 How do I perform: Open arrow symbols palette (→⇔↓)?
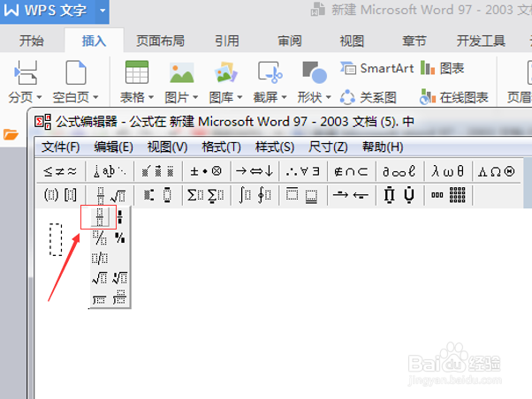[x=255, y=171]
